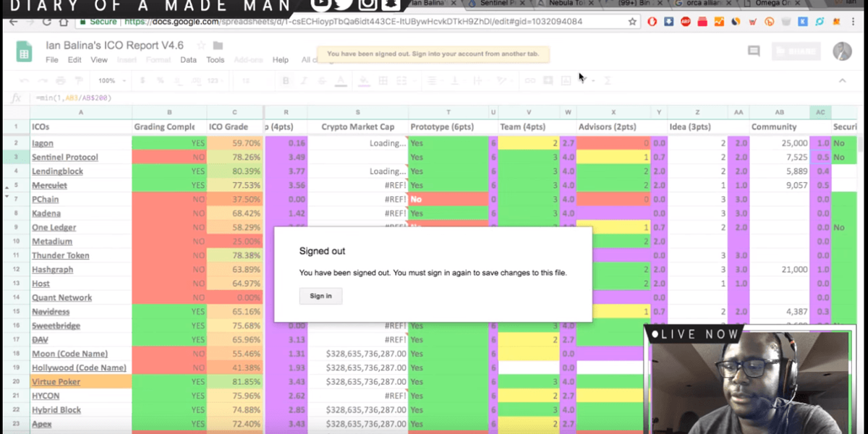Click the insert chart icon

coord(566,80)
